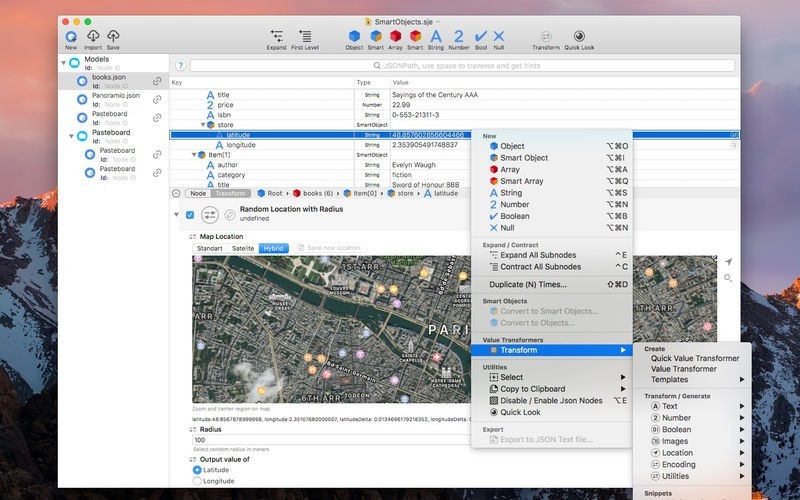Click Root in the breadcrumb path
The image size is (800, 500).
pos(269,193)
